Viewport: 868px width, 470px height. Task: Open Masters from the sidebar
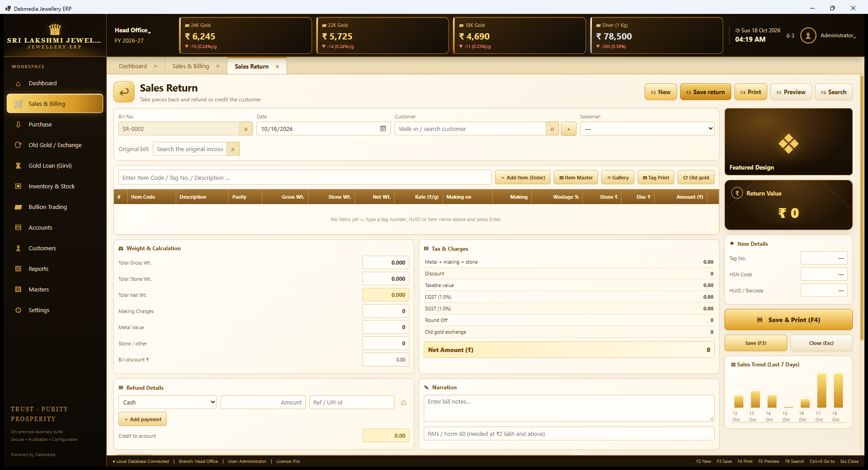pos(55,289)
